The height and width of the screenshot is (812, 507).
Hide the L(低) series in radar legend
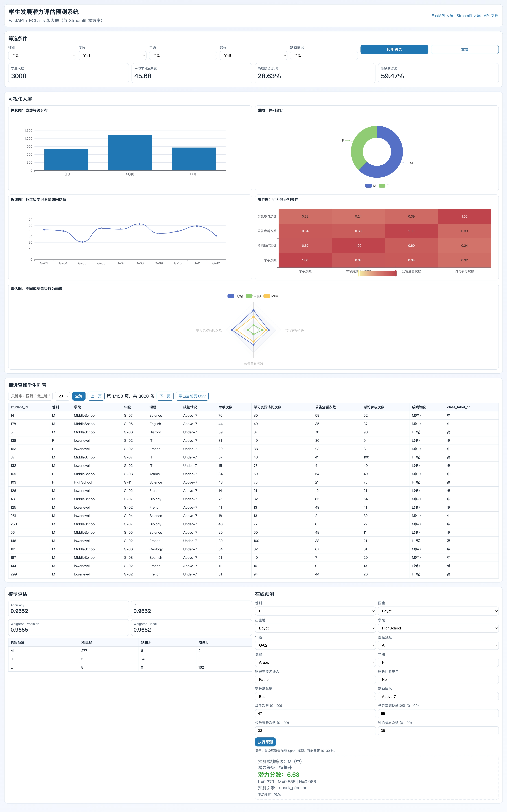[x=253, y=296]
